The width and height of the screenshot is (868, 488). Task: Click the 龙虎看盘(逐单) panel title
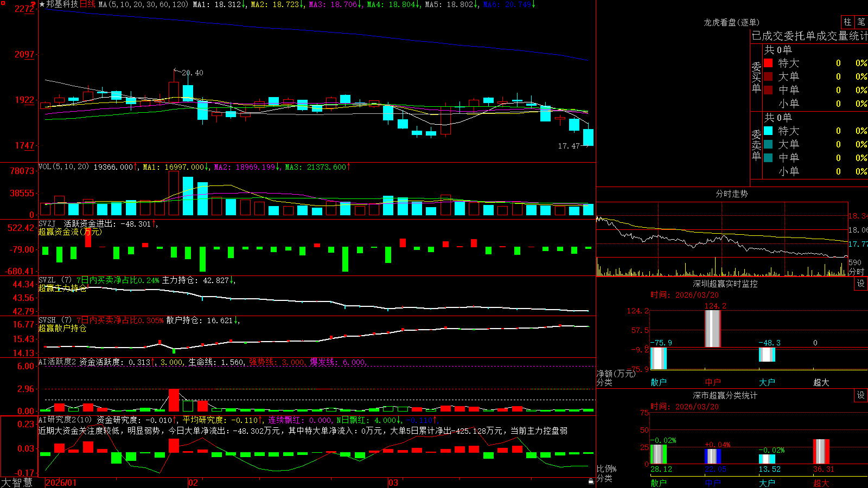click(731, 22)
